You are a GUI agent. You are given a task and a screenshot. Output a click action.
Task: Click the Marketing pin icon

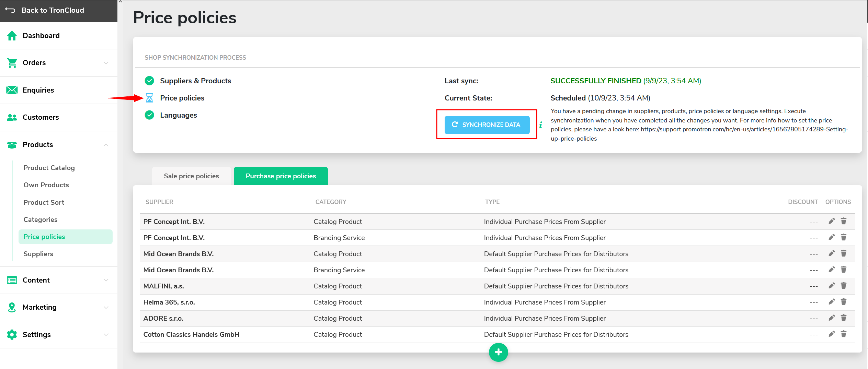pyautogui.click(x=12, y=307)
